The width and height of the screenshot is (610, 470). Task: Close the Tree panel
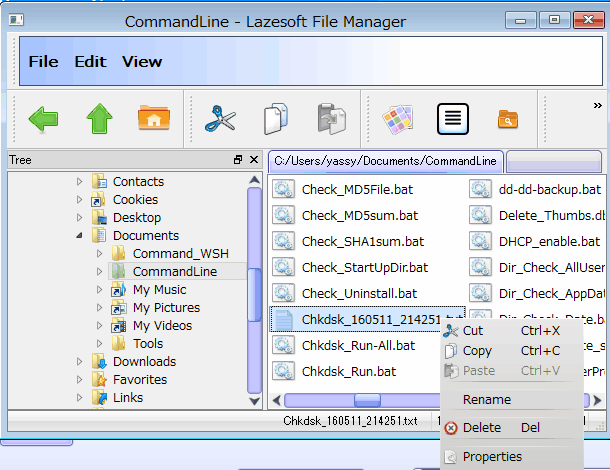tap(254, 160)
